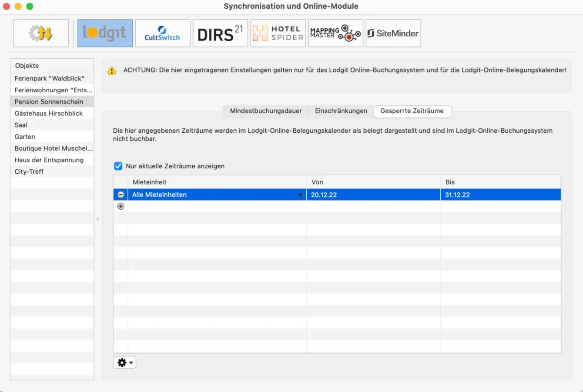The width and height of the screenshot is (583, 392).
Task: Close the window with the red button
Action: coord(7,7)
